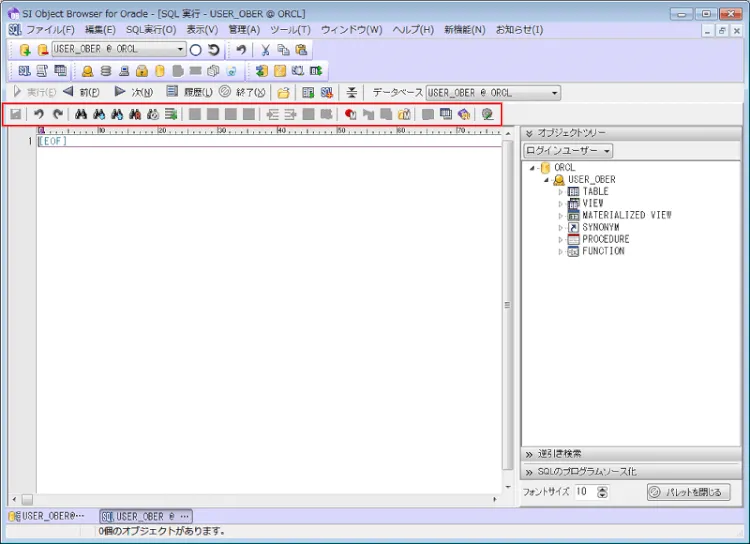The width and height of the screenshot is (750, 544).
Task: Click the last icon in the editor toolbar
Action: (x=487, y=114)
